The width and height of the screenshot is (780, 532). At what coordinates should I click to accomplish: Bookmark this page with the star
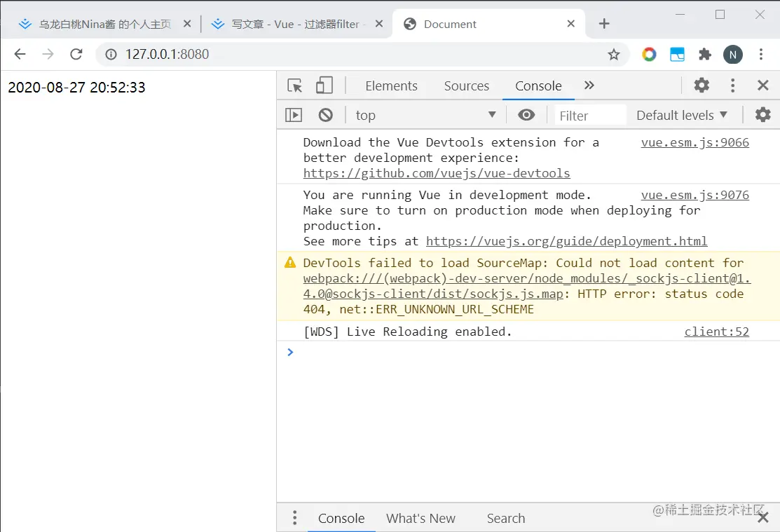click(x=614, y=54)
